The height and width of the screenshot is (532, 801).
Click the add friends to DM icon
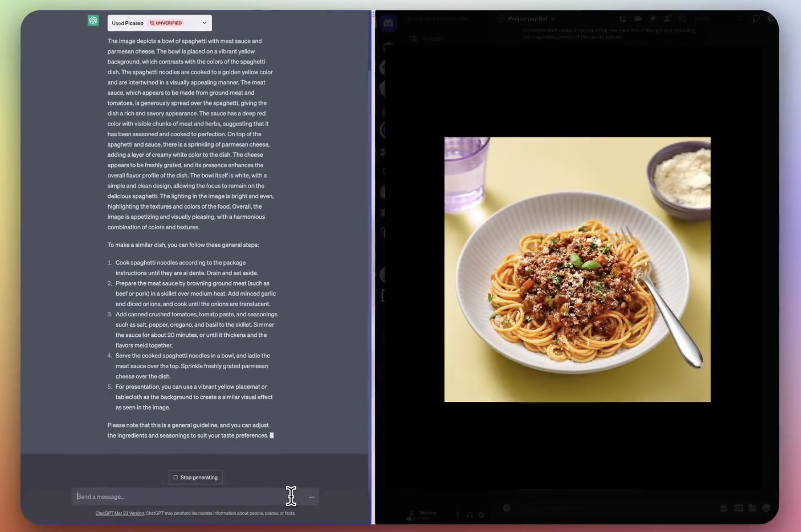pyautogui.click(x=667, y=19)
